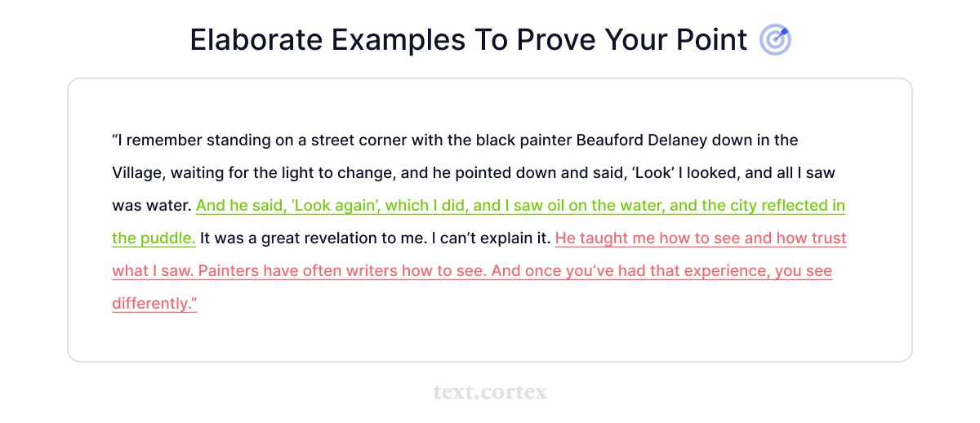Click the target dart icon beside the title
980x423 pixels.
(775, 40)
